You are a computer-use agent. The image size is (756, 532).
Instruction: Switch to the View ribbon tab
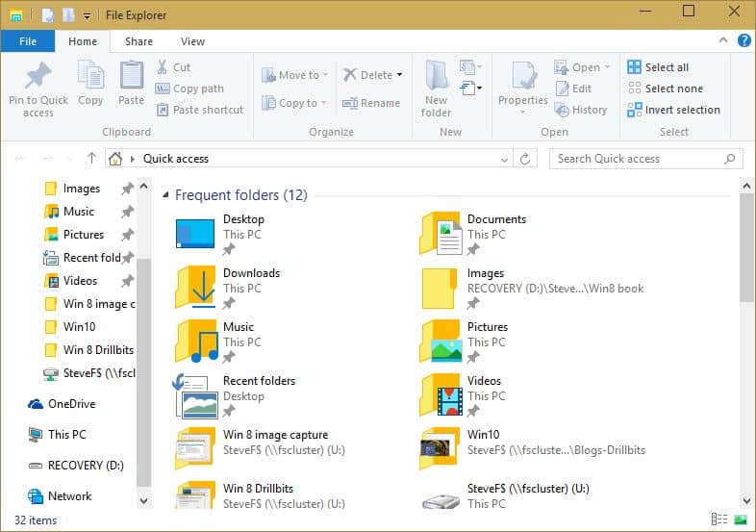tap(193, 41)
